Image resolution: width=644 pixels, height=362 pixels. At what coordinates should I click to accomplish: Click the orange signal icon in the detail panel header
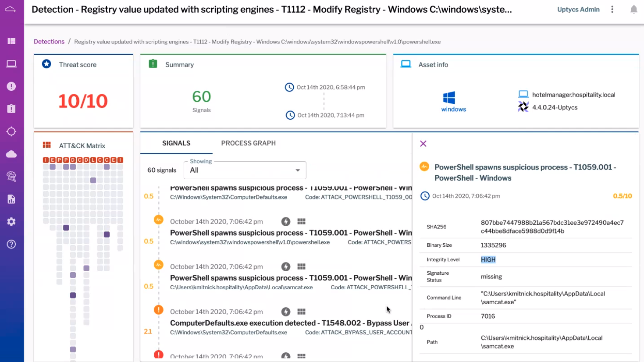pyautogui.click(x=424, y=167)
